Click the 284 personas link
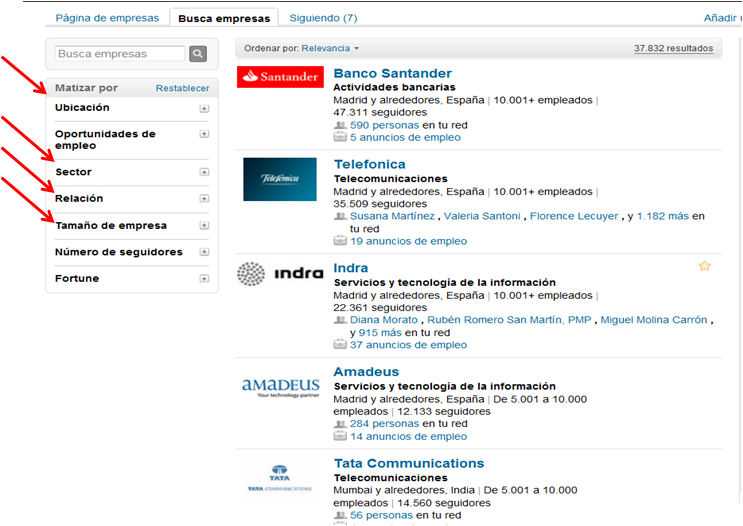 point(385,424)
